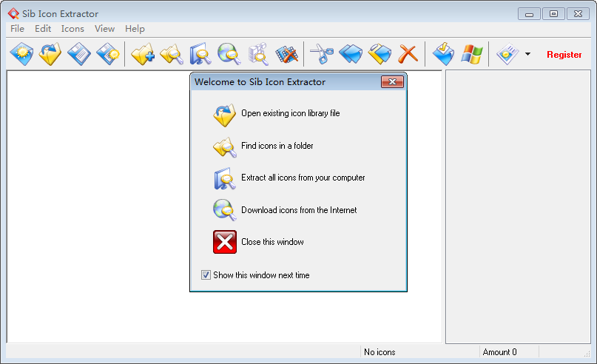
Task: Open the Edit menu
Action: coord(43,29)
